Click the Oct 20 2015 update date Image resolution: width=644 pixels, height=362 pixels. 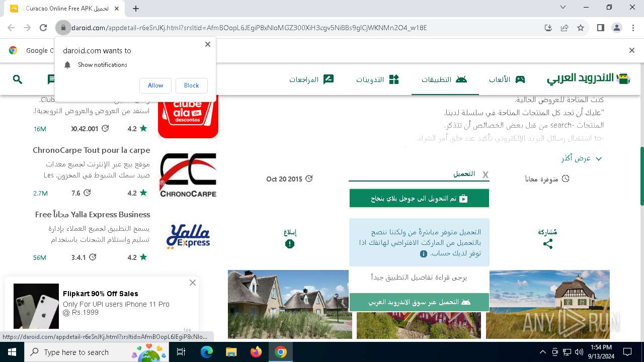click(x=284, y=179)
